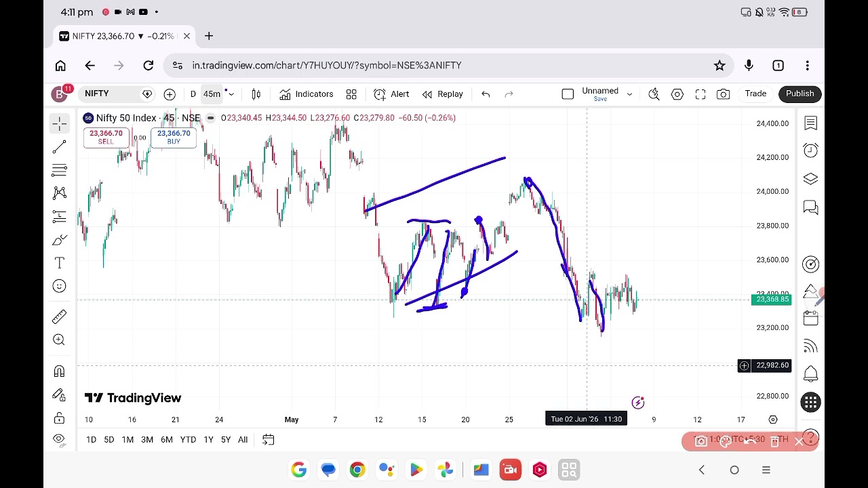Set the 3M date range
Image resolution: width=868 pixels, height=488 pixels.
147,440
